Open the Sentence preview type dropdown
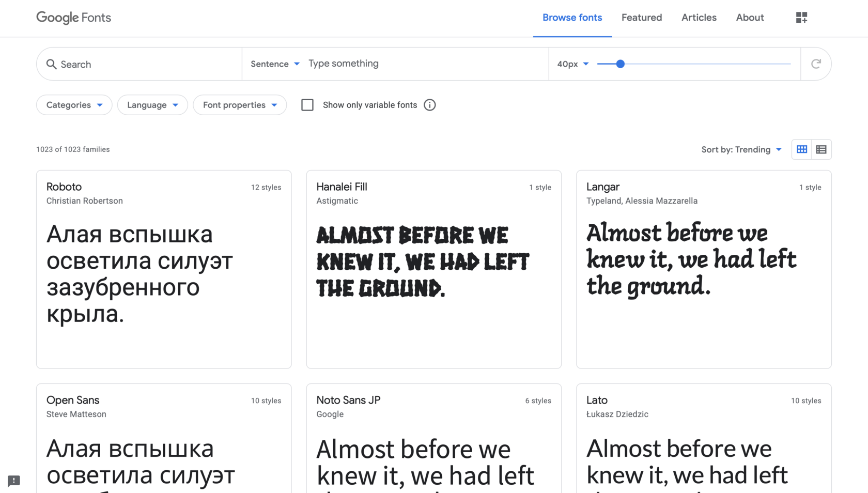This screenshot has height=493, width=868. click(275, 64)
